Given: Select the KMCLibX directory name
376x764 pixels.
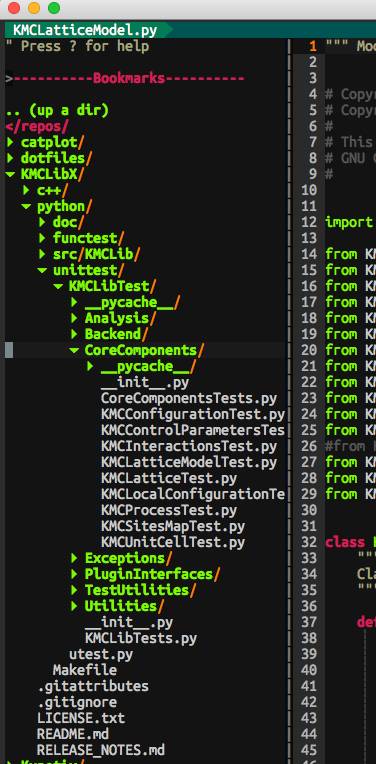Looking at the screenshot, I should [x=49, y=174].
